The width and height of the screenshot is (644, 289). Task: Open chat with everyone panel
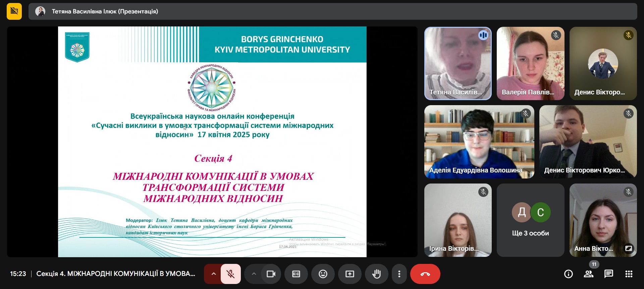pos(608,274)
